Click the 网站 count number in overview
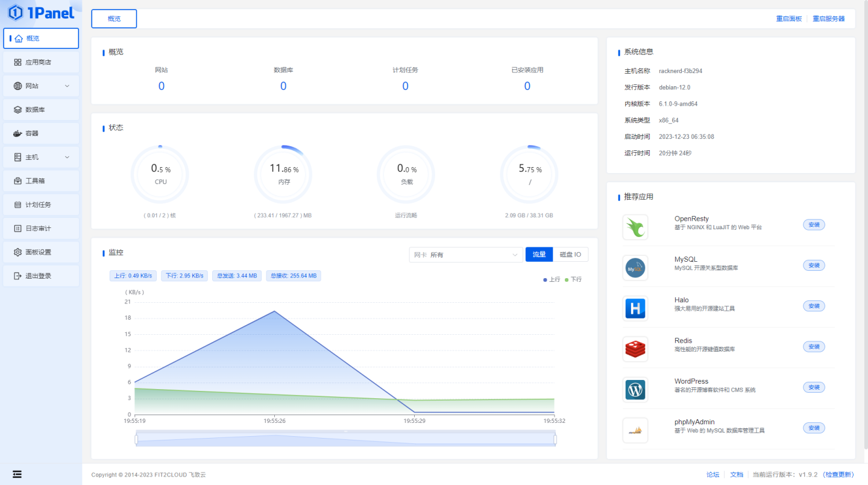The height and width of the screenshot is (485, 868). [x=161, y=86]
